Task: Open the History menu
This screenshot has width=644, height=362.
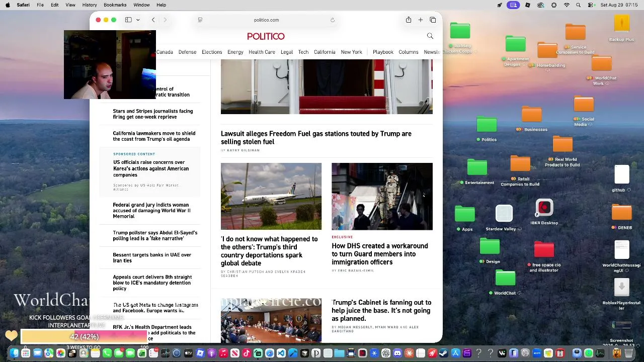Action: pos(90,5)
